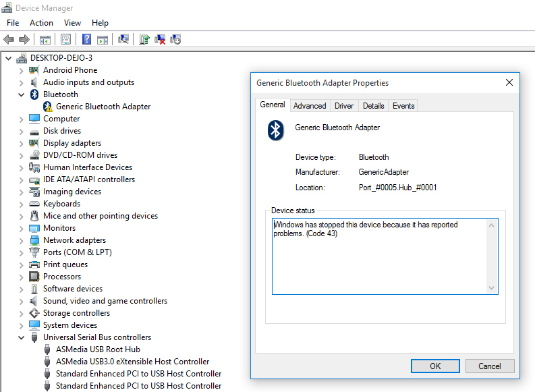535x392 pixels.
Task: Click the Disable device toolbar icon
Action: 175,39
